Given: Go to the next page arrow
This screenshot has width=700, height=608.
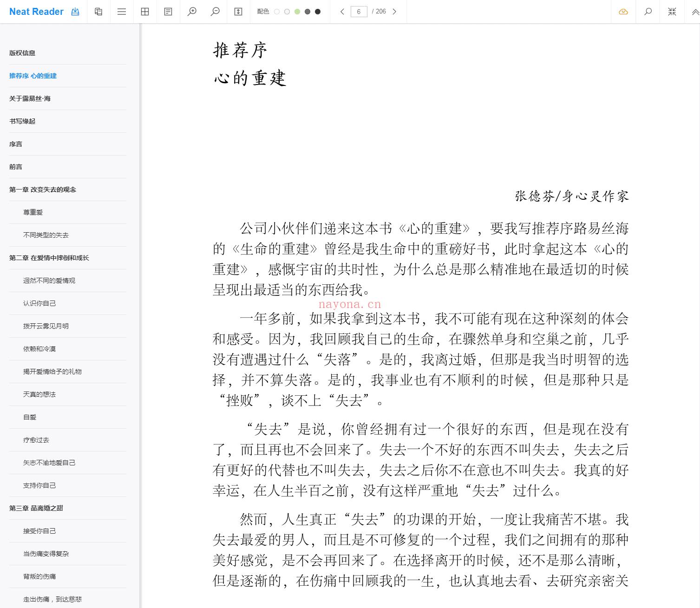Looking at the screenshot, I should tap(394, 12).
